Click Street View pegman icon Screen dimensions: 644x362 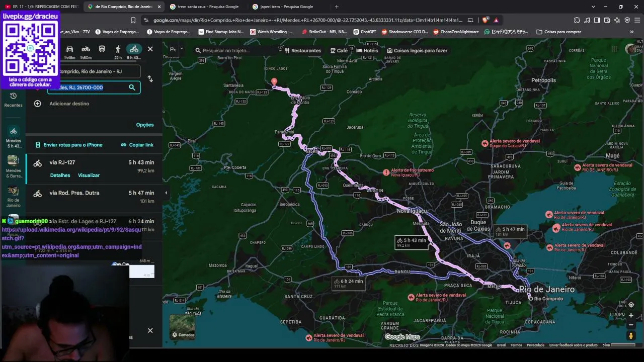click(631, 335)
